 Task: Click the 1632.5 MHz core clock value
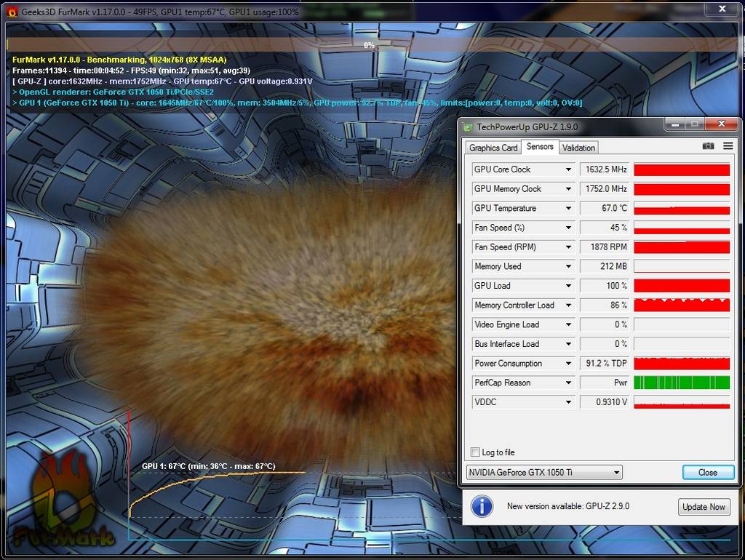[x=605, y=169]
